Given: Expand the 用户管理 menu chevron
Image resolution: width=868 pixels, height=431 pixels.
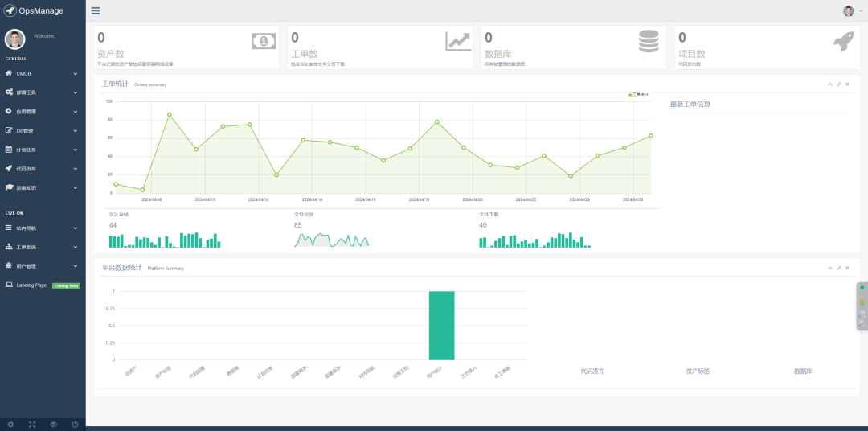Looking at the screenshot, I should 76,266.
